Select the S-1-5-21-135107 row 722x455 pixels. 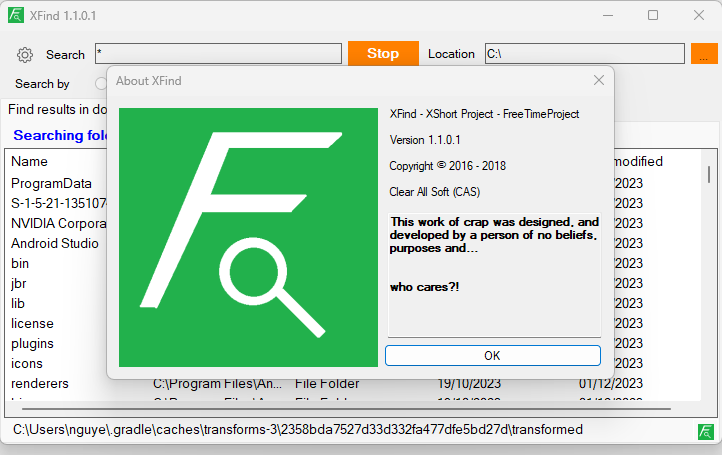click(58, 203)
